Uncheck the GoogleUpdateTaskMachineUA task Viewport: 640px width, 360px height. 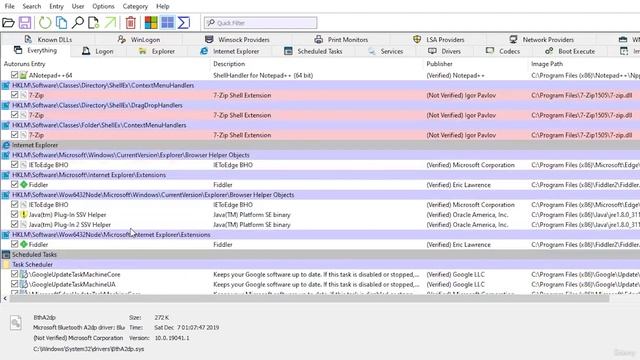pos(15,284)
